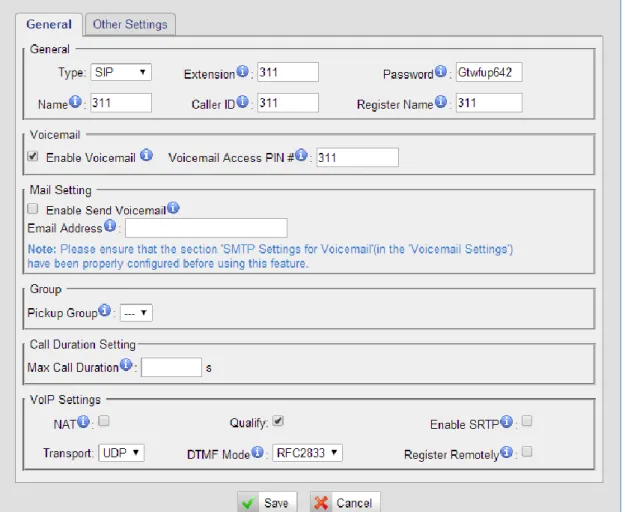The image size is (625, 512).
Task: Enable the NAT checkbox
Action: coord(104,421)
